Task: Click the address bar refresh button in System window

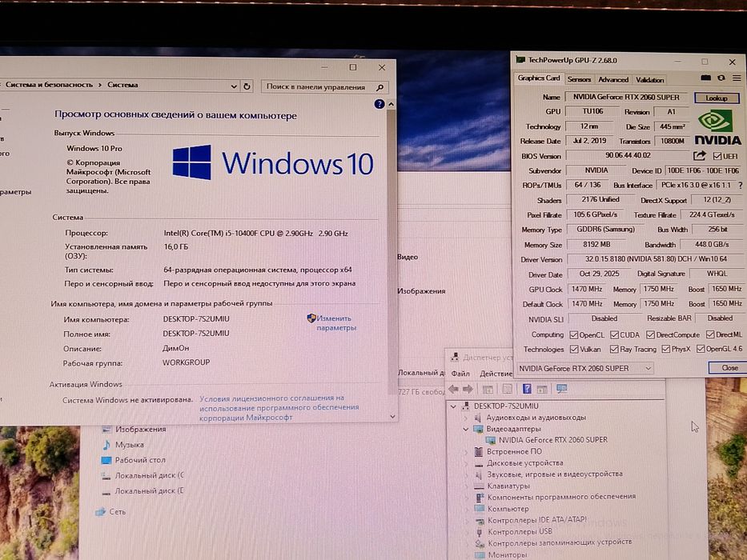Action: pyautogui.click(x=247, y=86)
